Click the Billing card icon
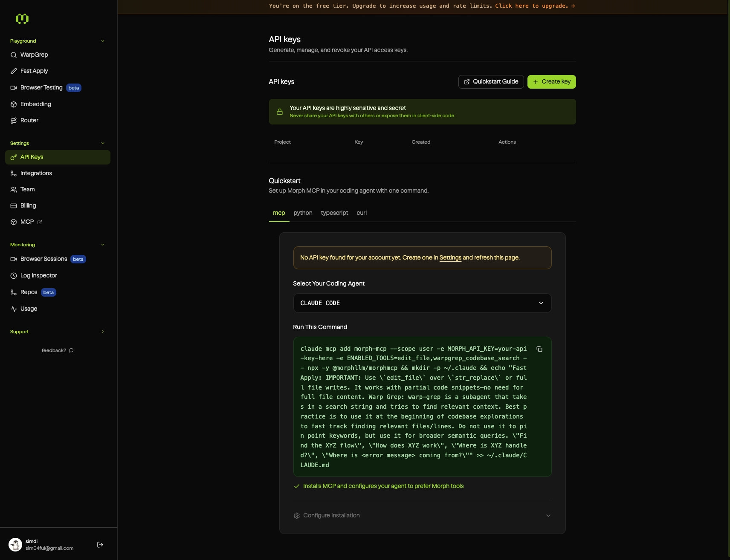Viewport: 730px width, 560px height. 14,206
